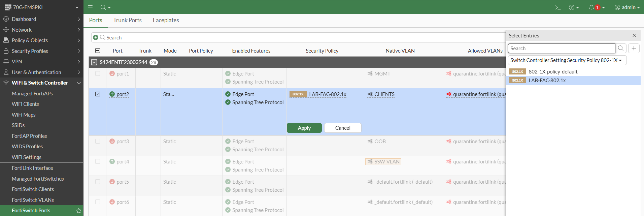Screen dimensions: 644x216
Task: Check the port1 row checkbox
Action: (98, 73)
